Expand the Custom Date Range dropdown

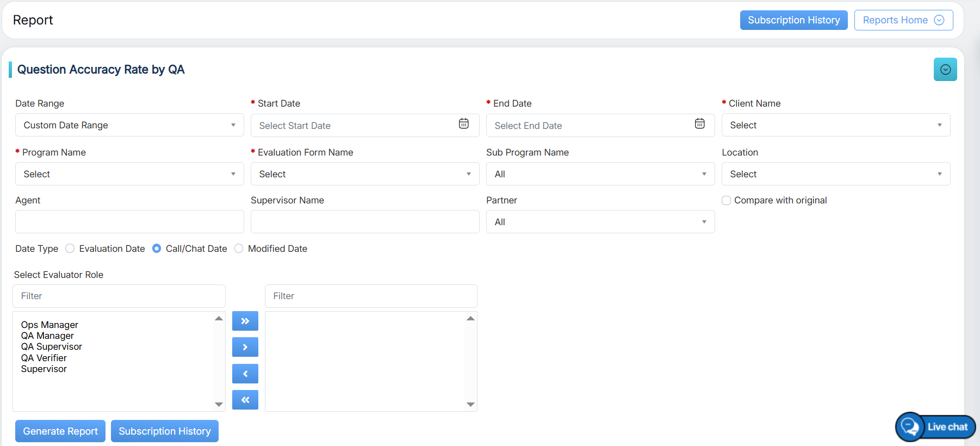point(129,125)
